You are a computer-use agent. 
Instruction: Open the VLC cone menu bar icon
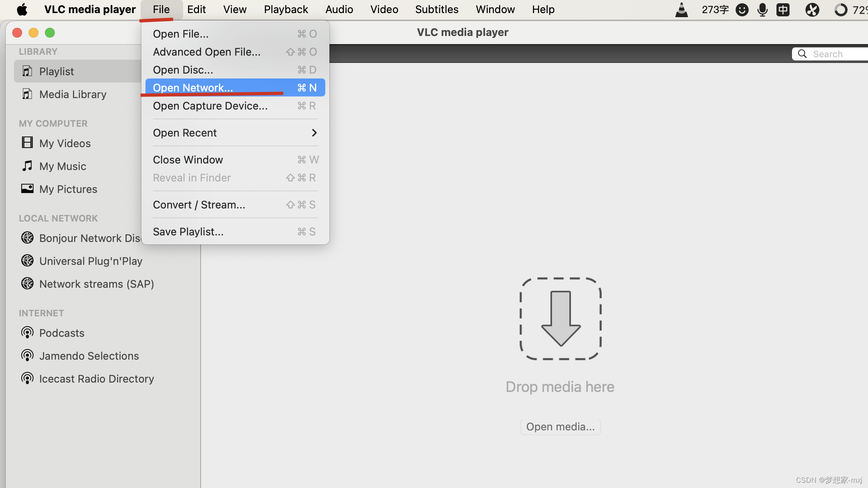681,9
